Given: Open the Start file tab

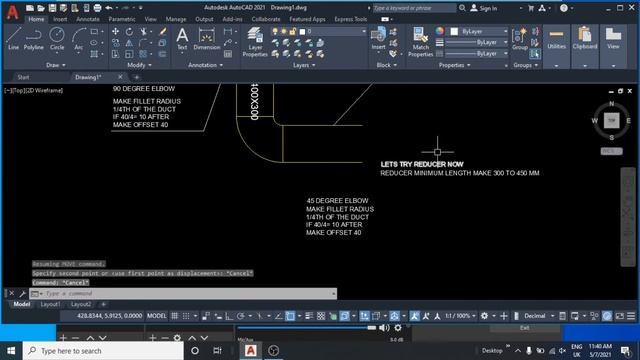Looking at the screenshot, I should tap(23, 77).
